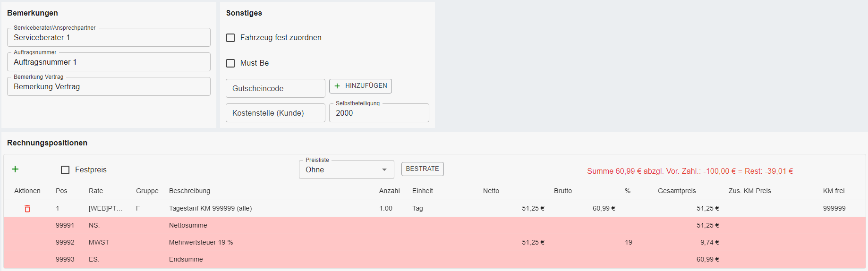Viewport: 868px width, 271px height.
Task: Focus the Gutscheincode input field
Action: coord(275,89)
